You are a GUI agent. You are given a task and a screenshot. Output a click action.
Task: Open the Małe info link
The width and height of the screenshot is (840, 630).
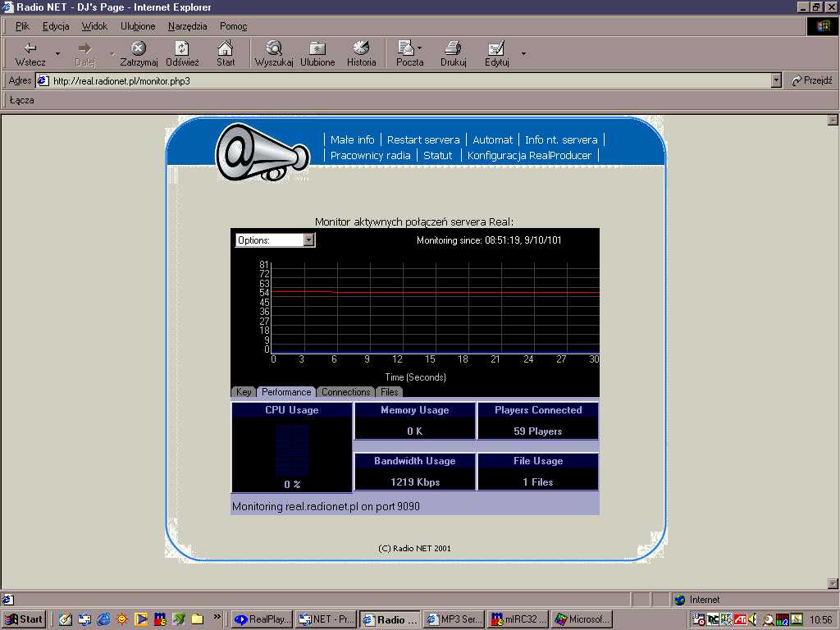352,139
